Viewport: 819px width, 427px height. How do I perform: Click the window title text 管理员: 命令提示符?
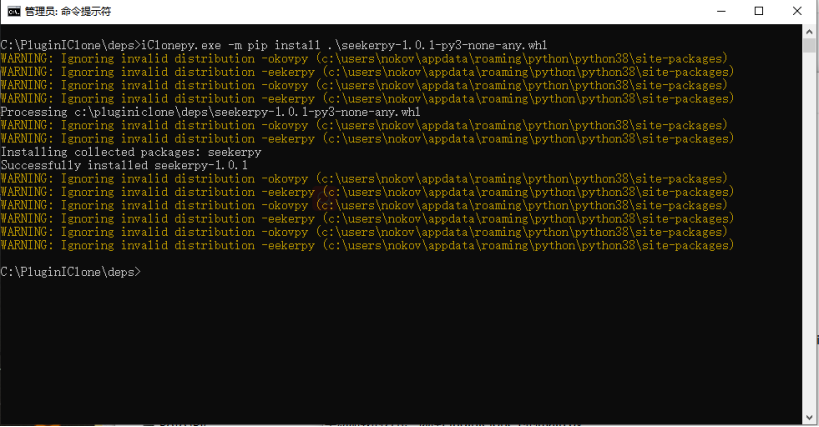coord(68,11)
